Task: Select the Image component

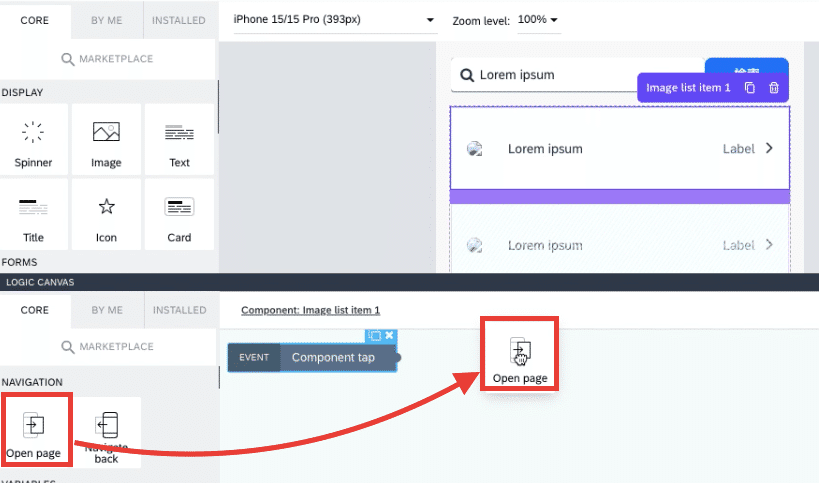Action: point(106,139)
